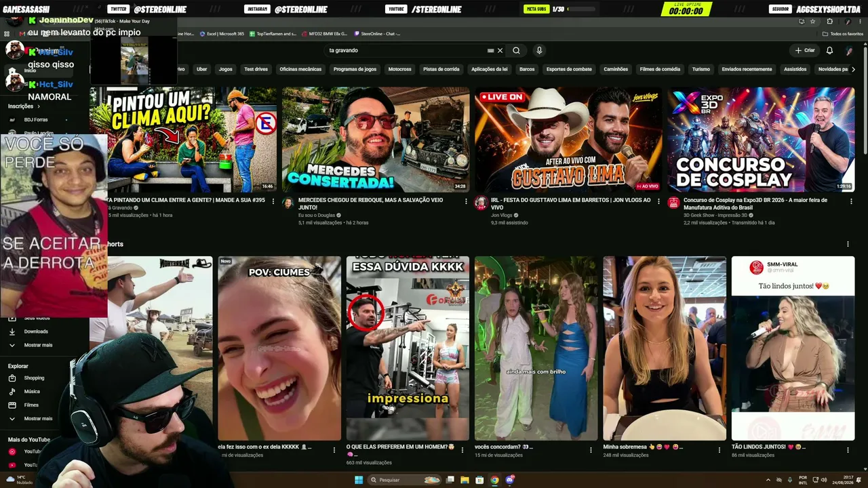Viewport: 868px width, 488px height.
Task: Select the Barcos filter chip
Action: 527,69
